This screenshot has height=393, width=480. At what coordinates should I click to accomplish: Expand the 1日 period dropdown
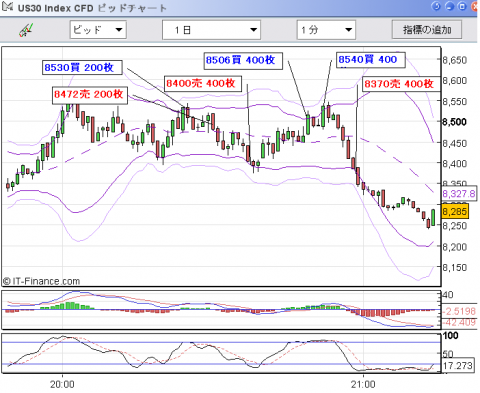[x=211, y=30]
